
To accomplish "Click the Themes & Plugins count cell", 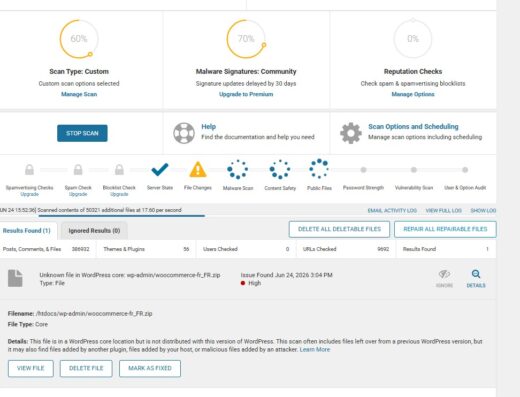I will (x=146, y=249).
